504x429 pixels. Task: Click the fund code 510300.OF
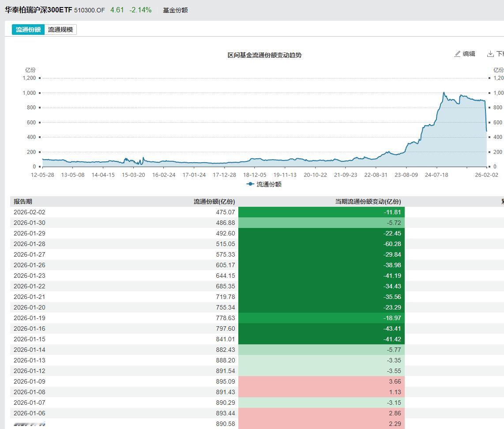(90, 10)
